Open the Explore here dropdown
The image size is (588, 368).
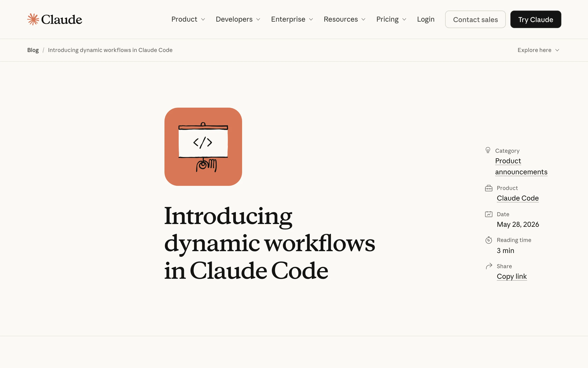point(538,50)
